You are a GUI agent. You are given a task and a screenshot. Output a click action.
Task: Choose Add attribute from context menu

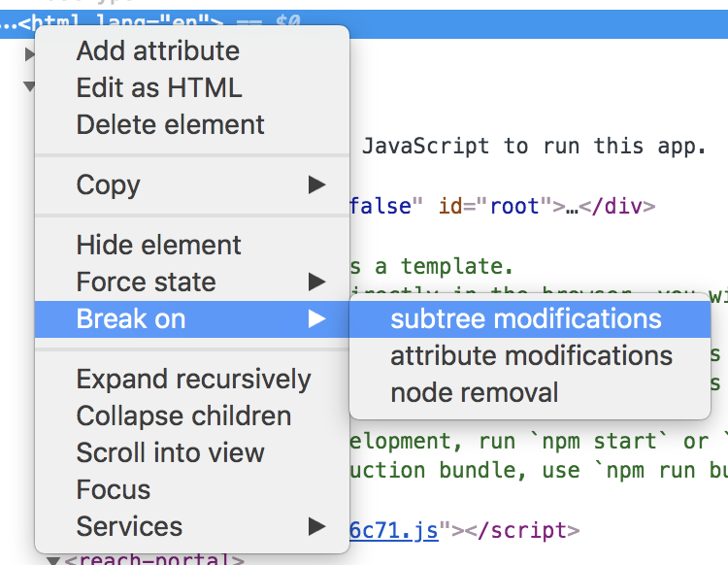[192, 50]
